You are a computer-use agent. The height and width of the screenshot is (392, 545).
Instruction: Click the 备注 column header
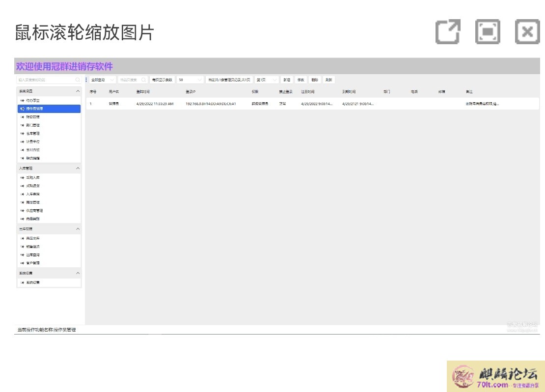[x=469, y=92]
